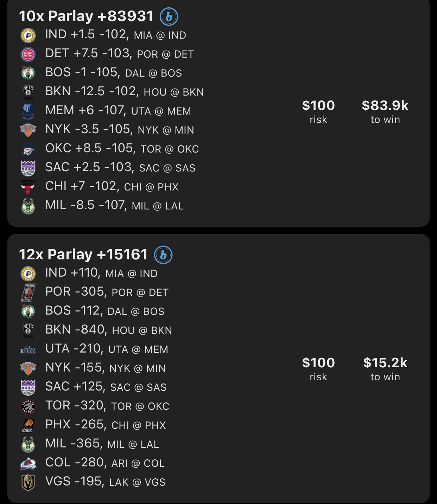The width and height of the screenshot is (437, 504).
Task: Select the Utah Jazz logo in 12x parlay
Action: pyautogui.click(x=29, y=349)
